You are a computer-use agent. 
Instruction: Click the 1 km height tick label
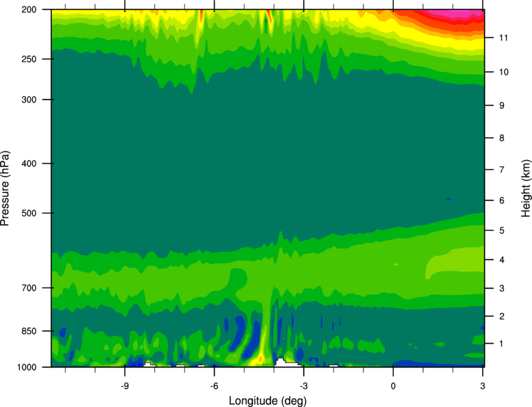click(502, 344)
